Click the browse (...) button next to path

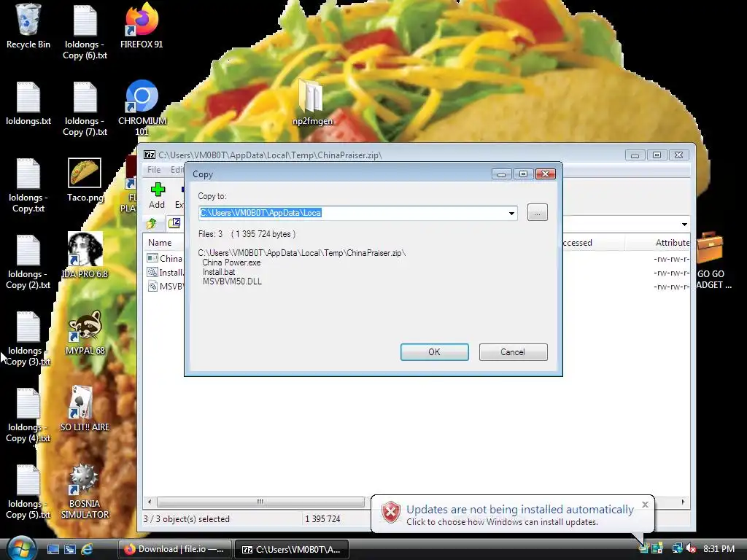pos(538,212)
